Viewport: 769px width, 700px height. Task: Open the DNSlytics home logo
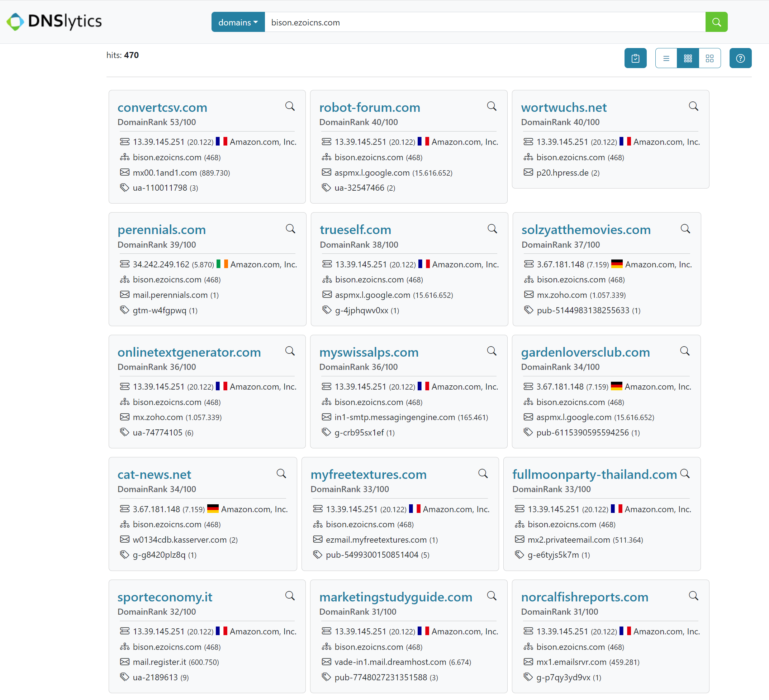click(x=54, y=22)
